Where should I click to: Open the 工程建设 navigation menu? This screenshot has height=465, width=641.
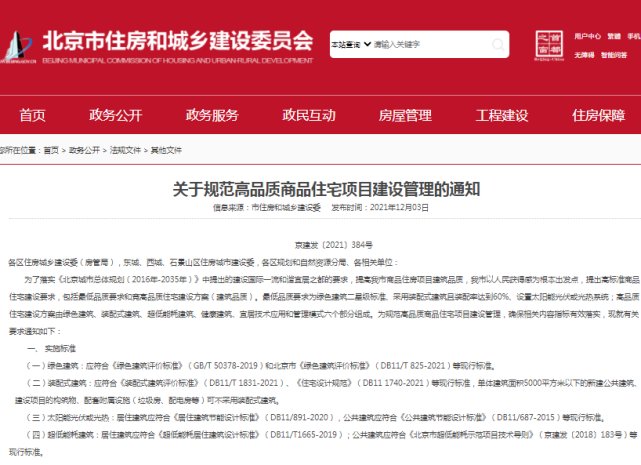[x=501, y=115]
